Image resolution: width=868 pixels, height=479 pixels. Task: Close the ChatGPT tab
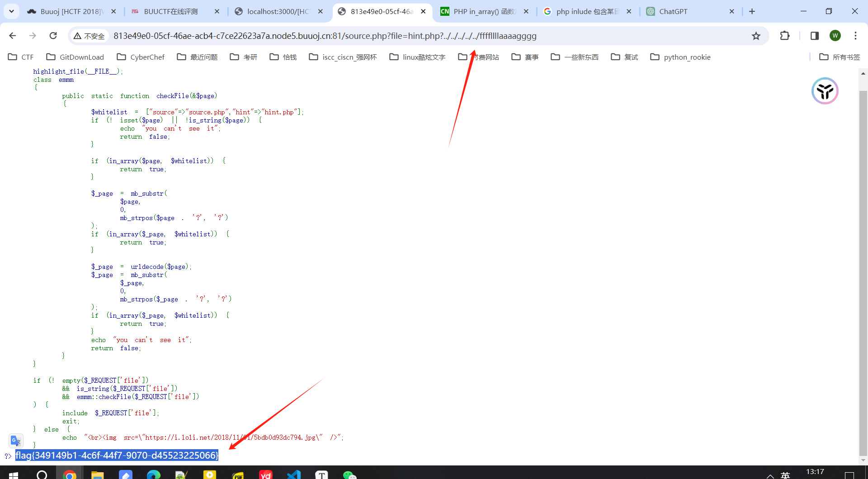click(732, 11)
